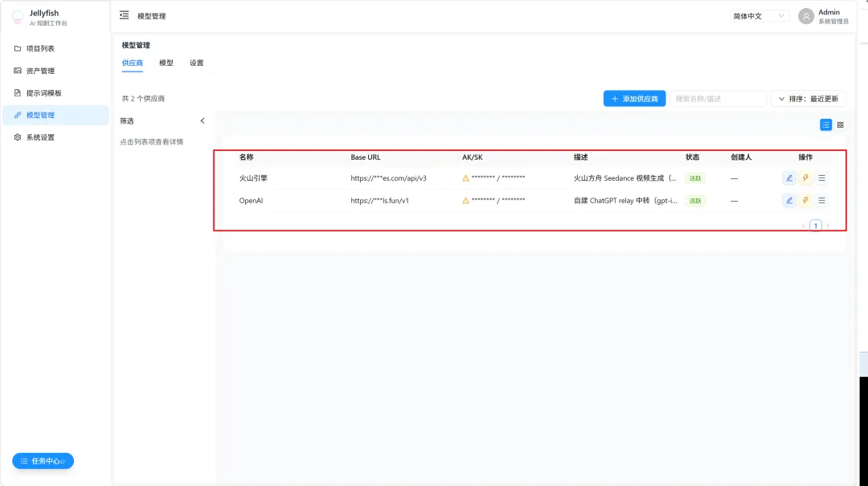868x486 pixels.
Task: Click the next page arrow
Action: 828,226
